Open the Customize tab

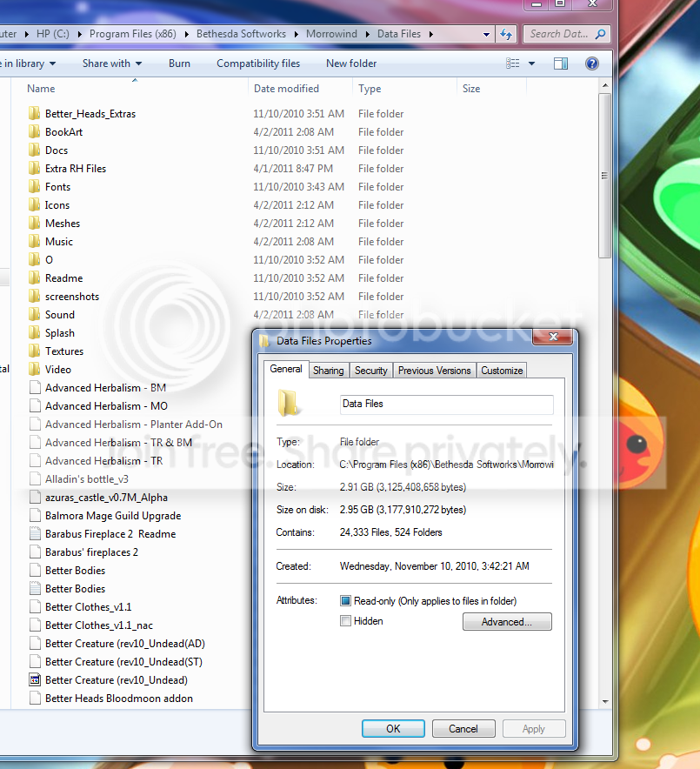(x=502, y=371)
